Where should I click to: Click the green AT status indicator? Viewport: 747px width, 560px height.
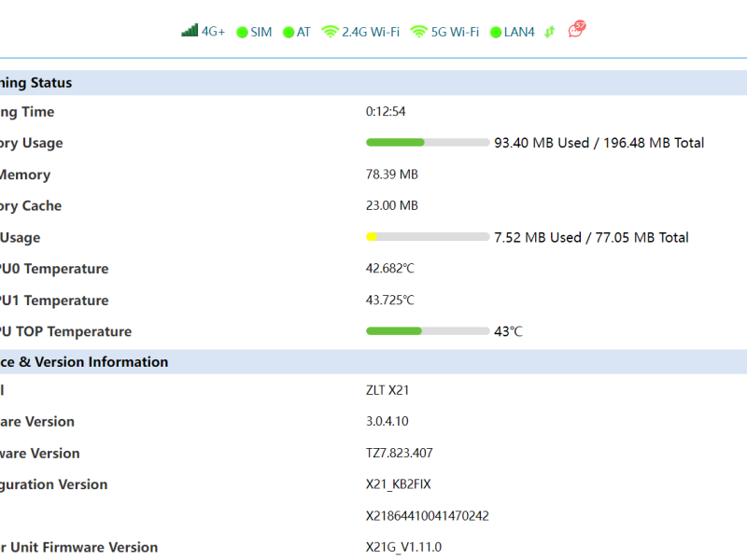289,33
